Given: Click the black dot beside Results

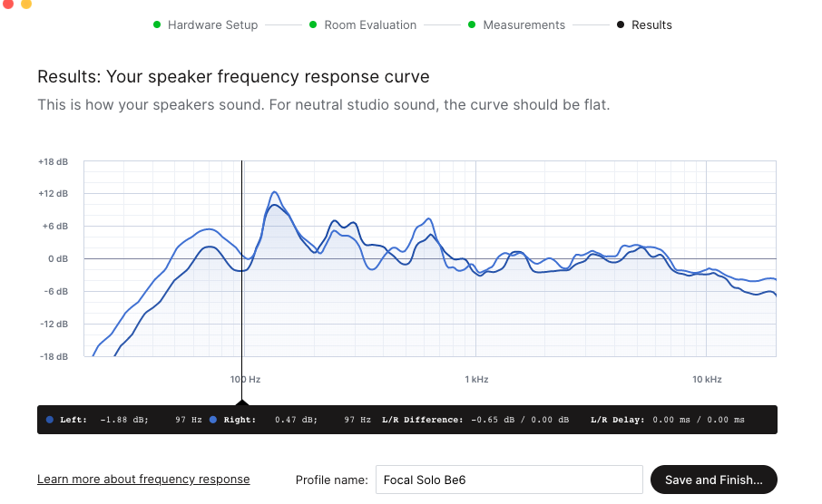Looking at the screenshot, I should pos(621,24).
